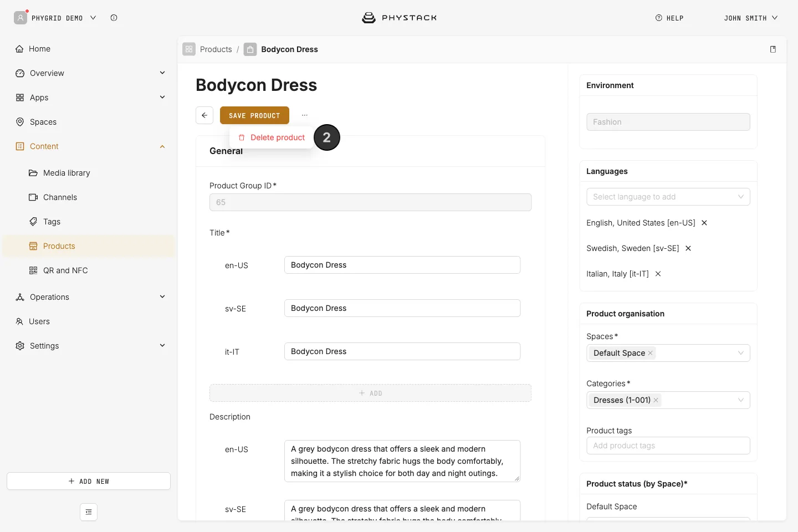Screen dimensions: 798x532
Task: Go back using the arrow button
Action: point(204,115)
